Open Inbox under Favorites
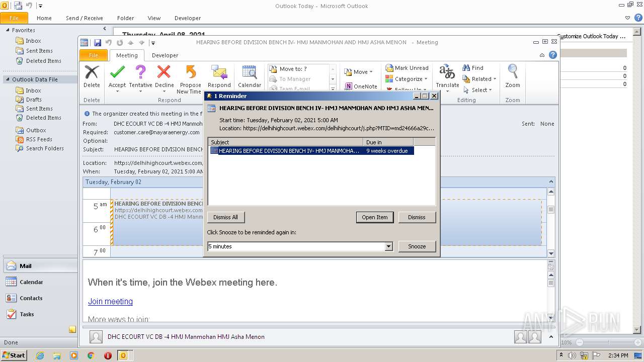The width and height of the screenshot is (644, 362). click(x=34, y=41)
